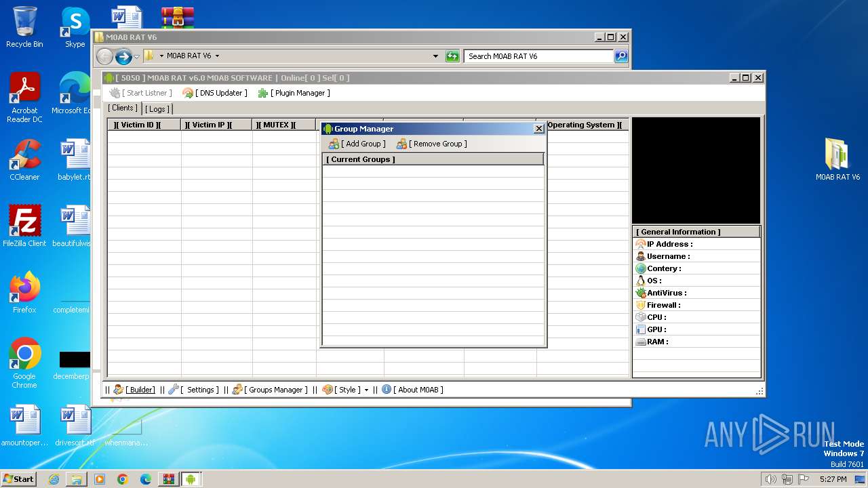Click the Victim ID column header
This screenshot has width=868, height=488.
click(144, 125)
